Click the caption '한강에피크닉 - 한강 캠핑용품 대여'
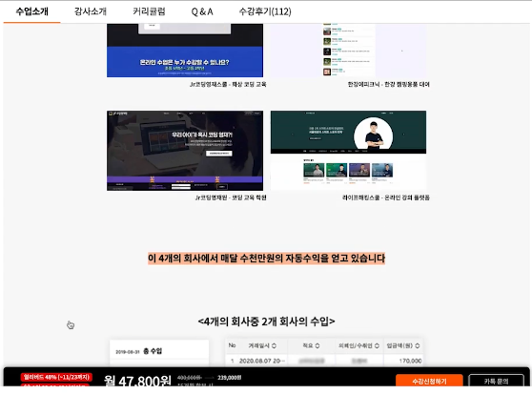 (x=388, y=84)
